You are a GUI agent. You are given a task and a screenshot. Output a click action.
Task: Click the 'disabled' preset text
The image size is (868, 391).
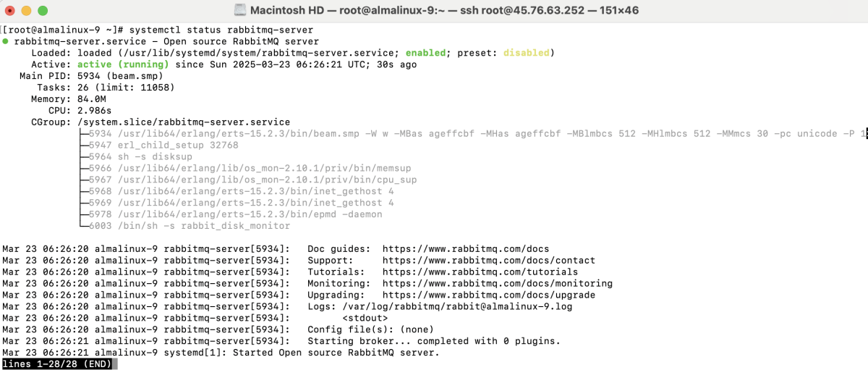(x=527, y=54)
